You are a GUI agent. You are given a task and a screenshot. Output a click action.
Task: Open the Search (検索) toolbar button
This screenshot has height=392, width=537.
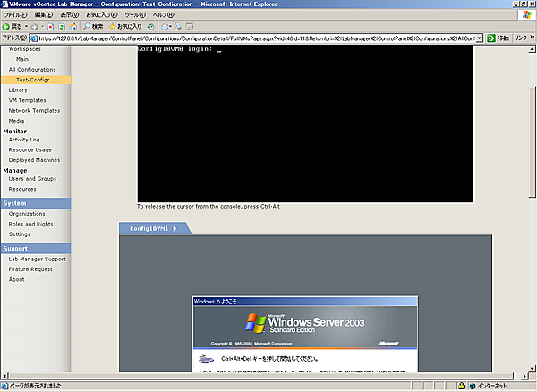pos(93,26)
